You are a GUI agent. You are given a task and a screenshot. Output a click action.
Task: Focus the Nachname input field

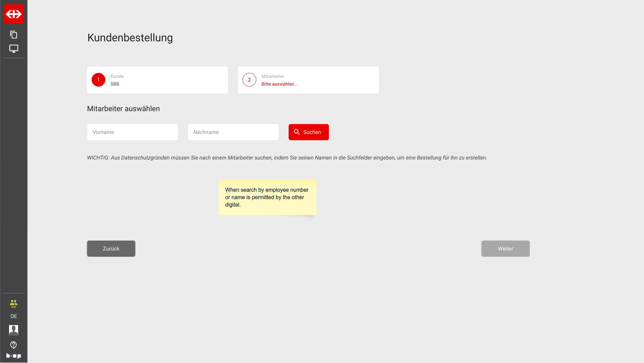(x=233, y=132)
